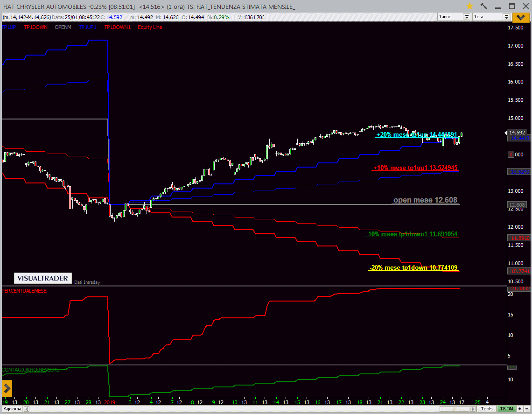
Task: Click the orange chevron-down panel button
Action: click(520, 17)
